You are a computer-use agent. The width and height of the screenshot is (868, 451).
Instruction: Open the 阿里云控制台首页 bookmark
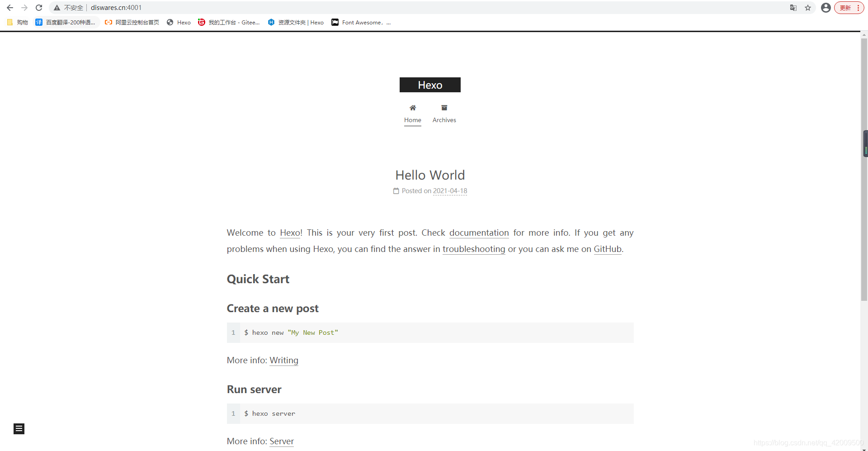pos(132,22)
